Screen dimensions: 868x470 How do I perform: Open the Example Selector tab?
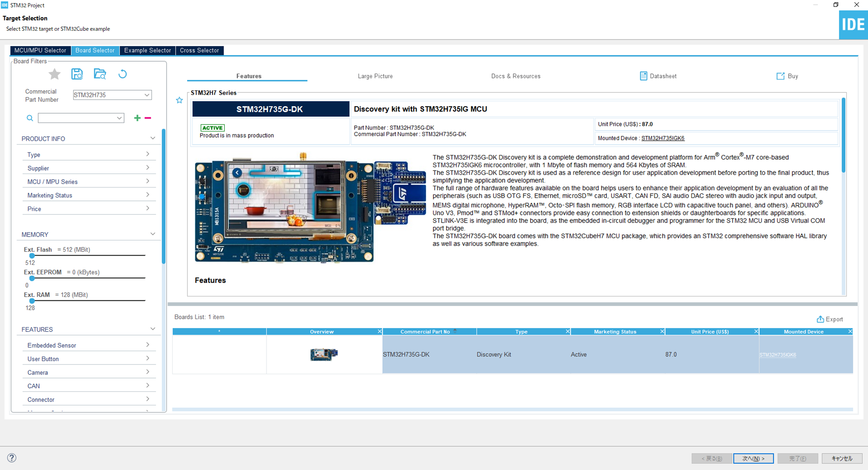tap(147, 50)
